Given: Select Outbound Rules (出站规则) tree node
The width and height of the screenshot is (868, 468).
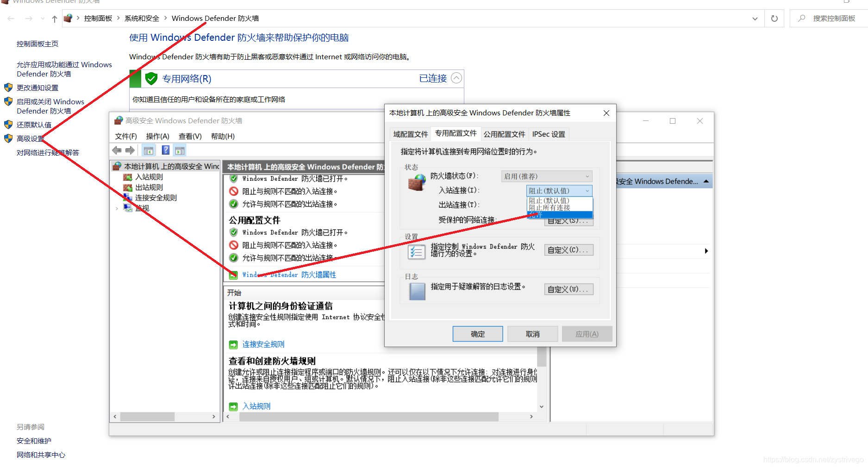Looking at the screenshot, I should point(149,187).
